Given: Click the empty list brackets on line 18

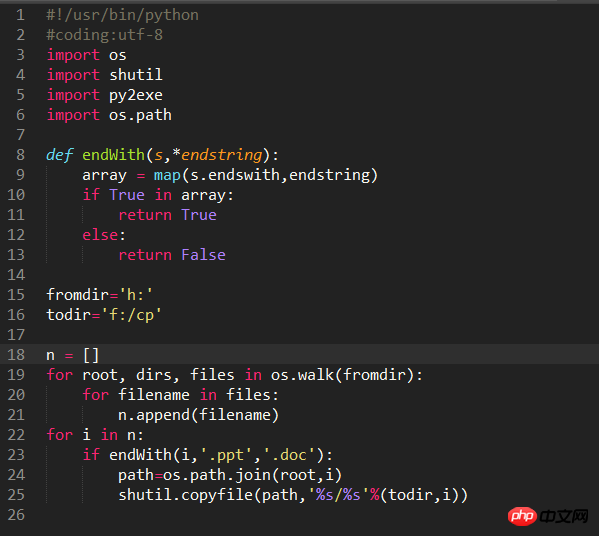Looking at the screenshot, I should click(x=91, y=355).
